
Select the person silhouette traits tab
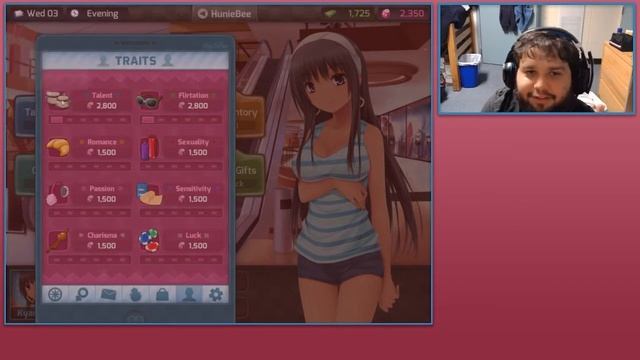(189, 294)
